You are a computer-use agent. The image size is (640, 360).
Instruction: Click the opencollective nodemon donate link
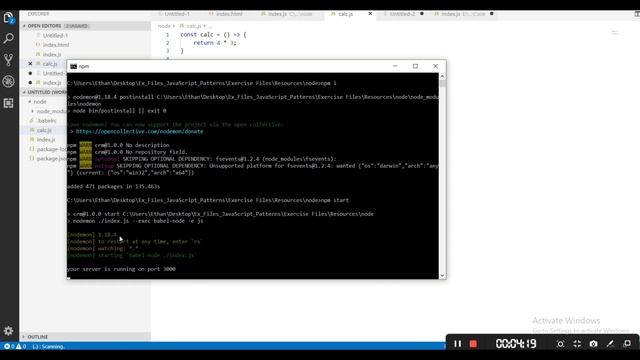click(139, 131)
